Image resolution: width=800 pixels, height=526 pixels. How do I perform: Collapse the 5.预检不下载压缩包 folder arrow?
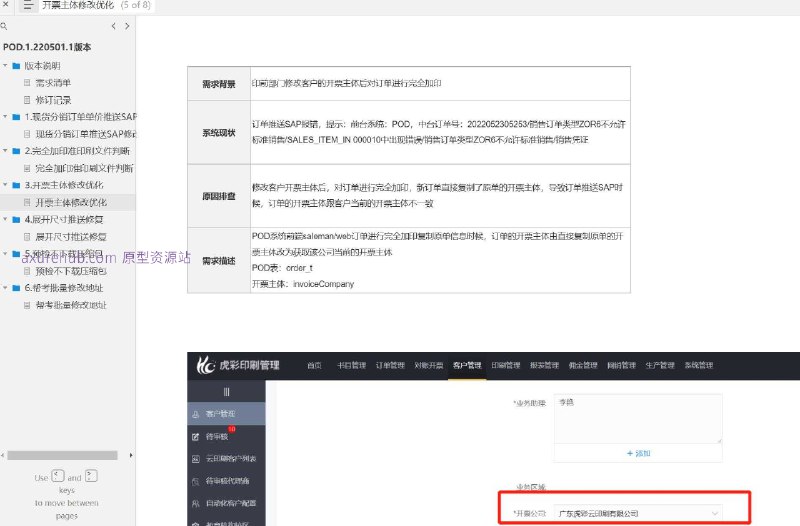(5, 253)
